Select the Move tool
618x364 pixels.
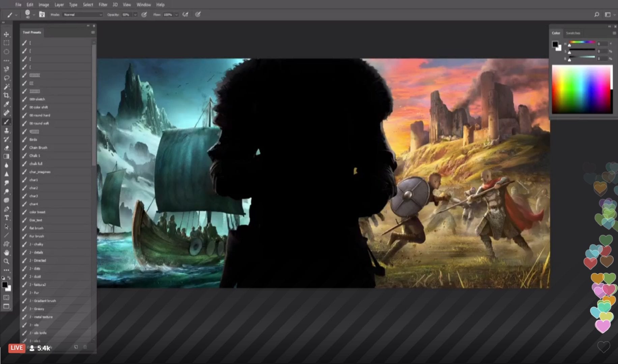pos(6,34)
